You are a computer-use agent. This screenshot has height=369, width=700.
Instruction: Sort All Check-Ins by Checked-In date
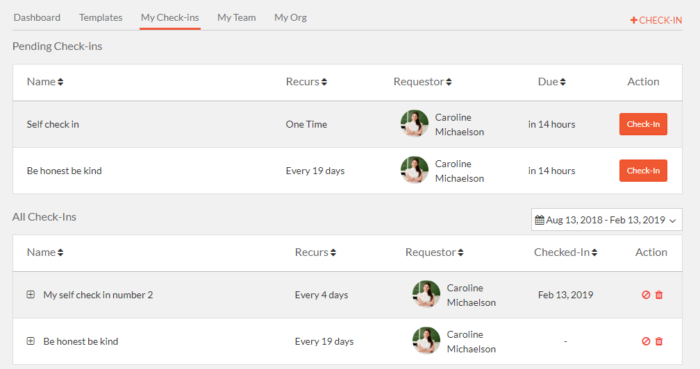tap(565, 253)
